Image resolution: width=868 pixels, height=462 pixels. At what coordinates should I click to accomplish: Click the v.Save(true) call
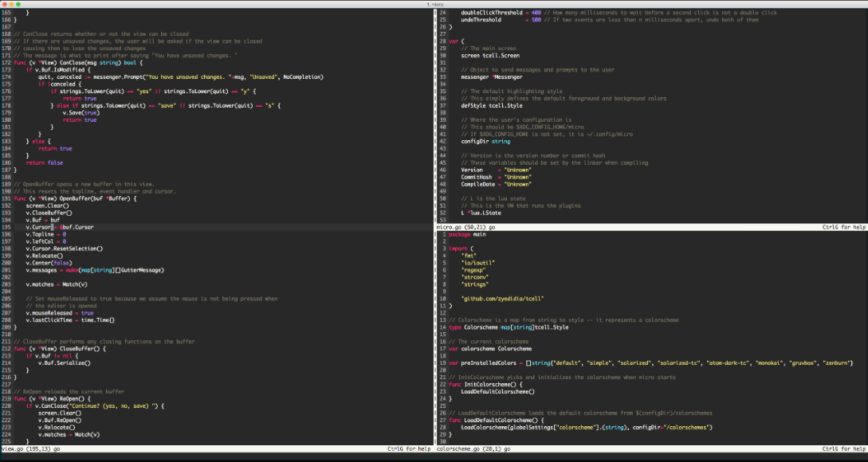(x=80, y=112)
